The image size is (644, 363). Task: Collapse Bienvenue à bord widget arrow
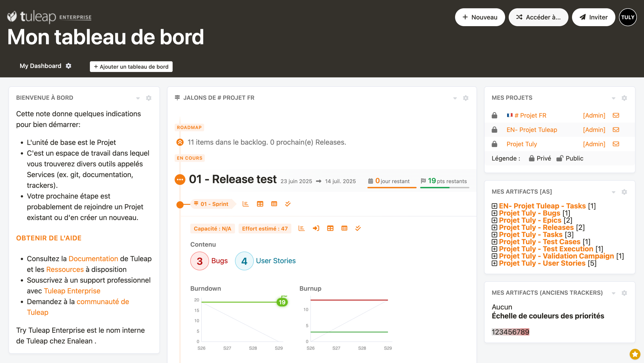point(138,98)
